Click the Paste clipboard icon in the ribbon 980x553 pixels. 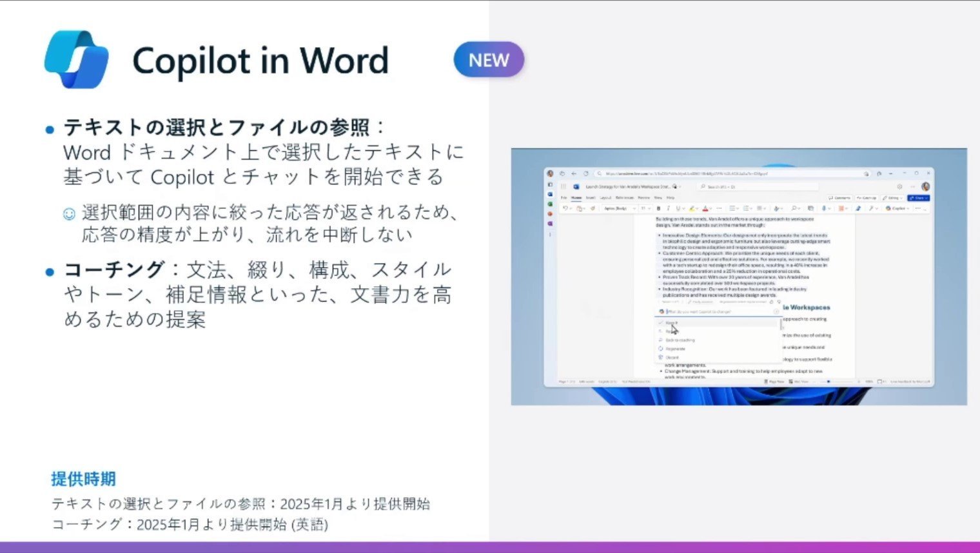[580, 208]
